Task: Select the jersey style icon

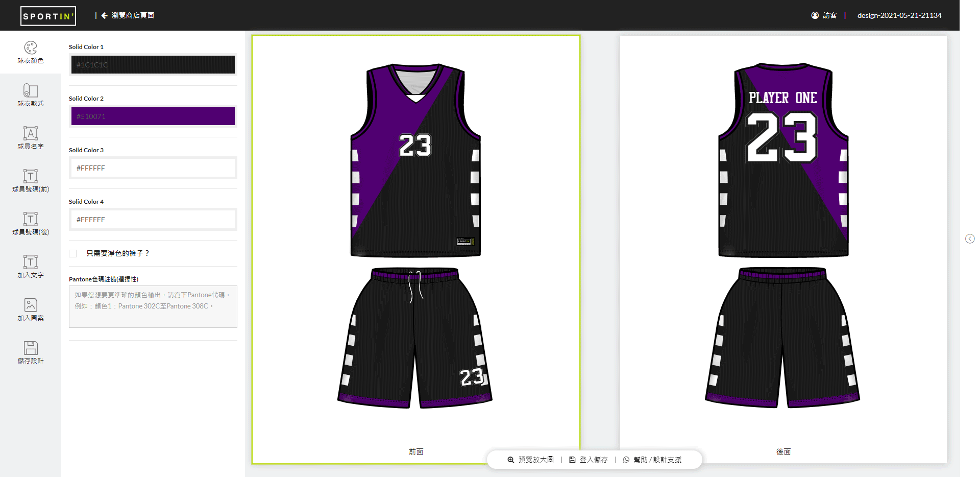Action: [31, 91]
